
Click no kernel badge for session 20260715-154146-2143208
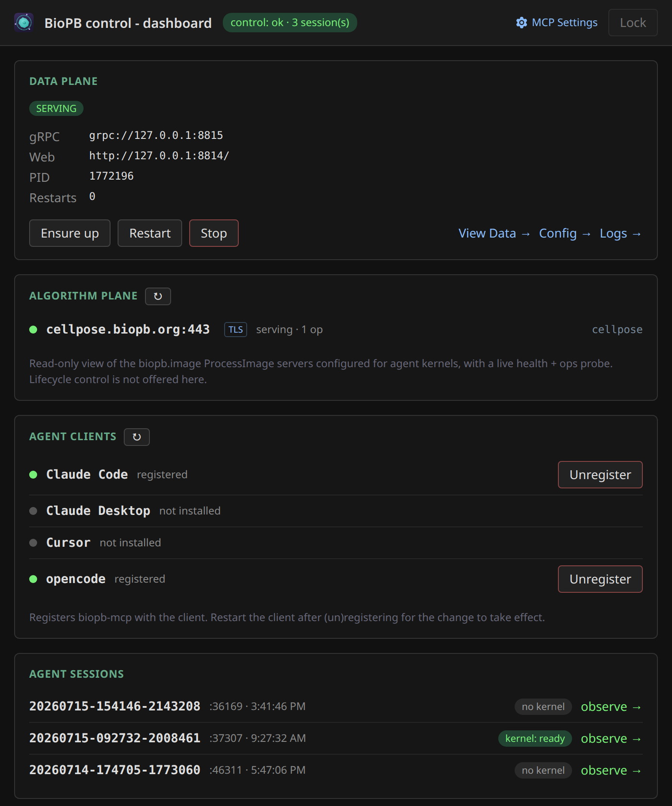pyautogui.click(x=543, y=707)
